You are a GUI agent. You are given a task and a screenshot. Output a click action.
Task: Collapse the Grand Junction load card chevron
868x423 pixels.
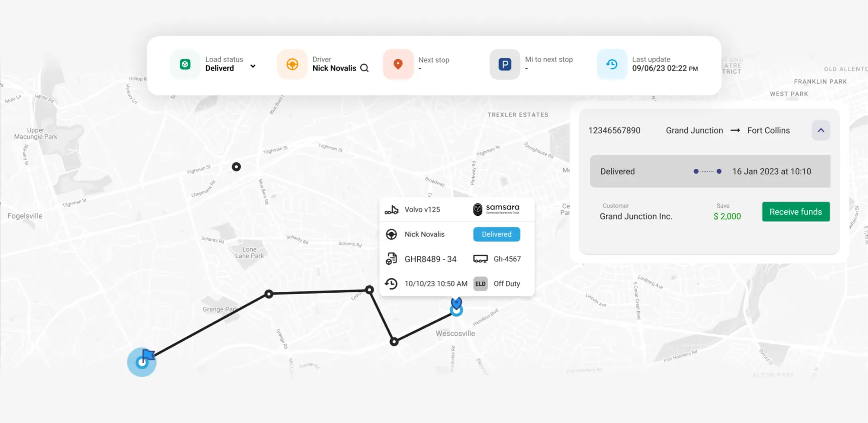(x=821, y=130)
